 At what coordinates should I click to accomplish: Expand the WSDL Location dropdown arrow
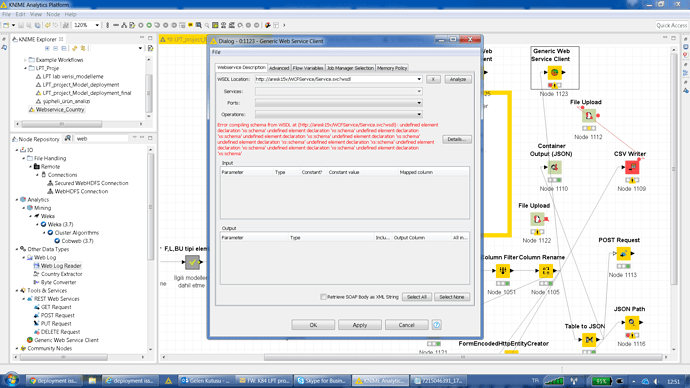coord(419,79)
